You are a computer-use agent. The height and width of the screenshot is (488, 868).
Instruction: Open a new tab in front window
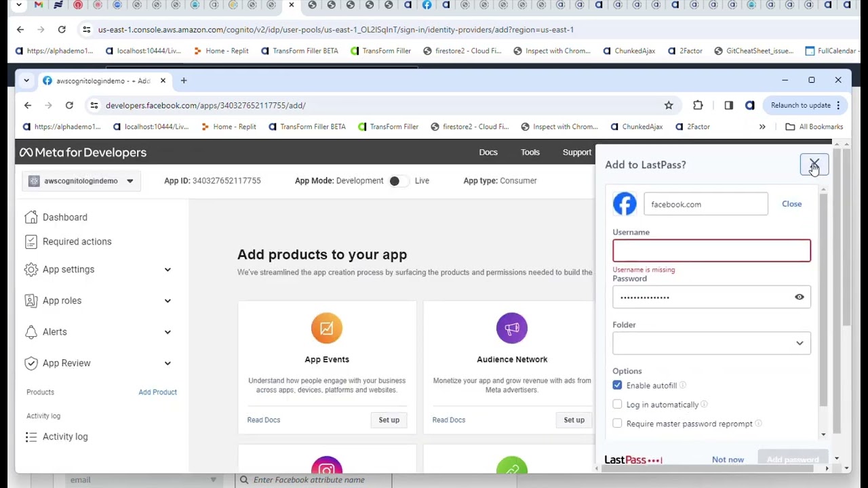[183, 81]
